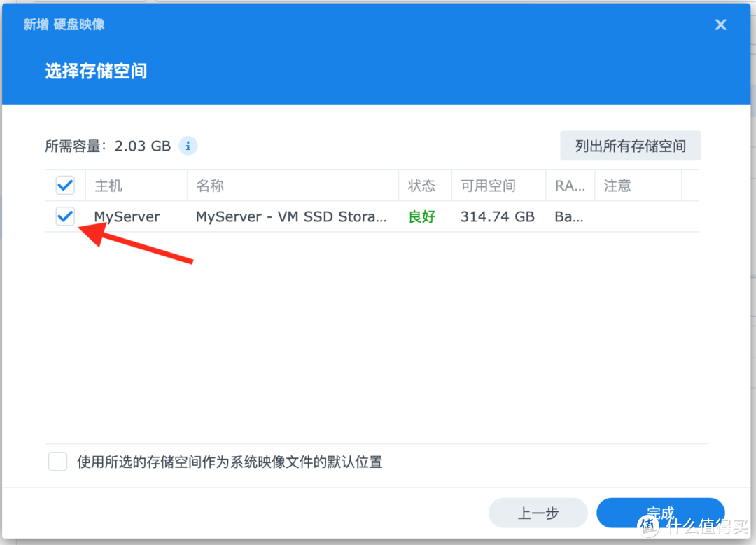Uncheck the MyServer storage row checkbox
Image resolution: width=756 pixels, height=545 pixels.
[65, 216]
